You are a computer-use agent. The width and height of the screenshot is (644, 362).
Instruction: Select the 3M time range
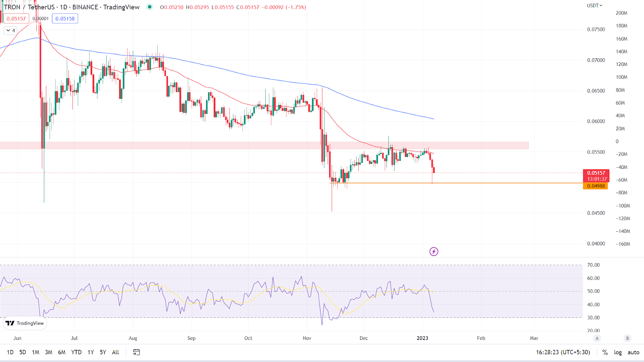coord(49,352)
